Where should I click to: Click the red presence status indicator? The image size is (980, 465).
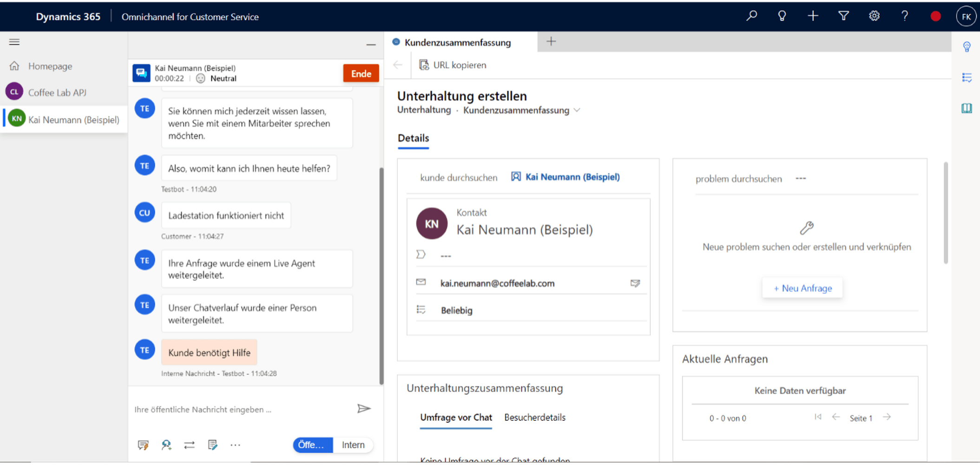coord(935,16)
